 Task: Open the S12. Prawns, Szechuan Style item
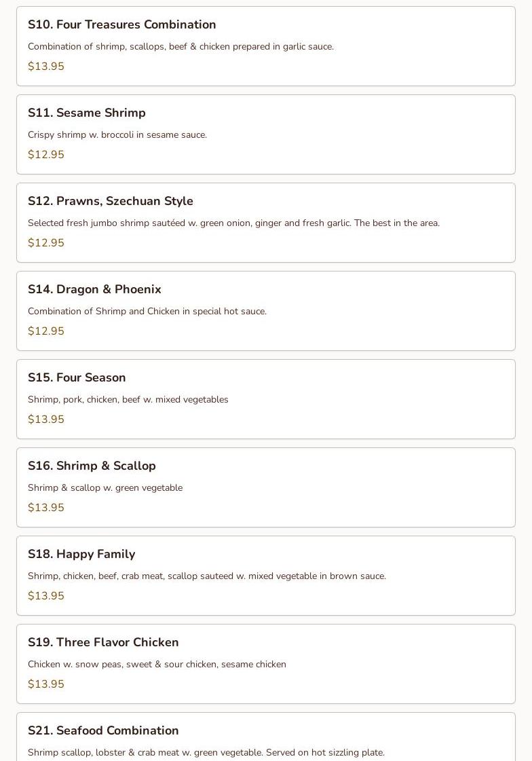tap(111, 201)
